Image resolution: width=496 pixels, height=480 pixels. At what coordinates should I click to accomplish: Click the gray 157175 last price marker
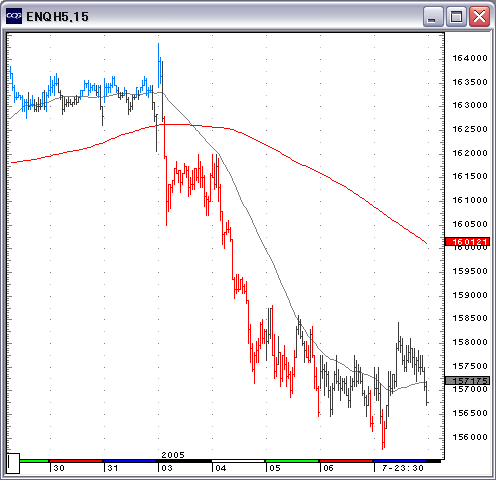[x=468, y=380]
